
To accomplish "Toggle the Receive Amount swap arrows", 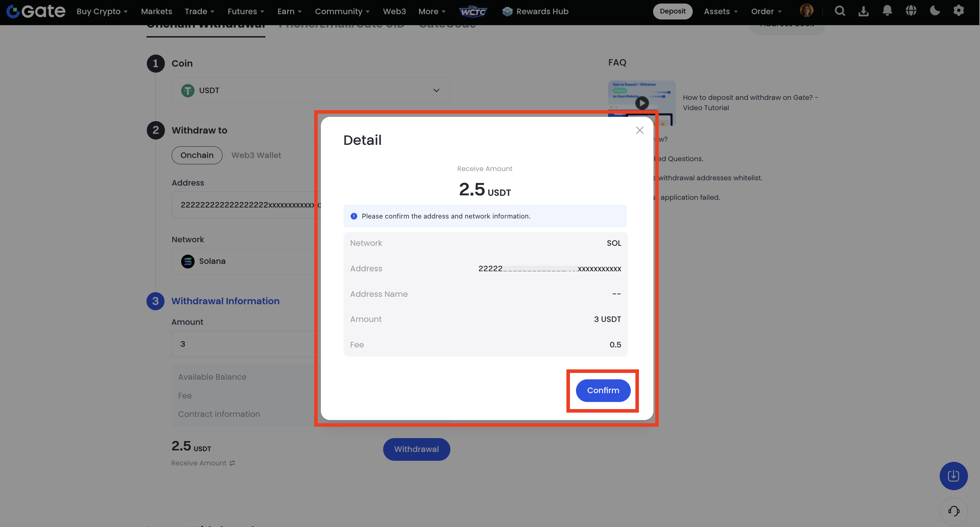I will (x=232, y=463).
